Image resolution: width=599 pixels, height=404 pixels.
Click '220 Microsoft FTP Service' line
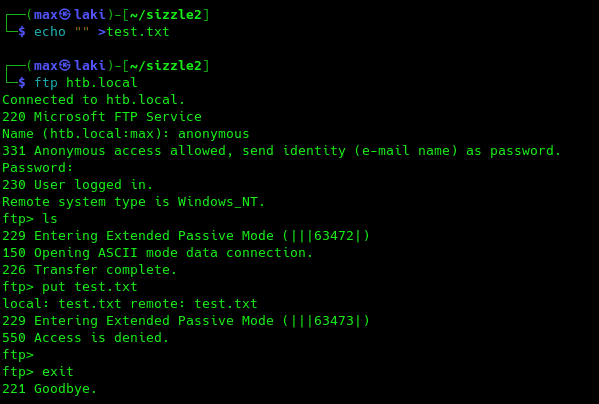click(x=102, y=117)
